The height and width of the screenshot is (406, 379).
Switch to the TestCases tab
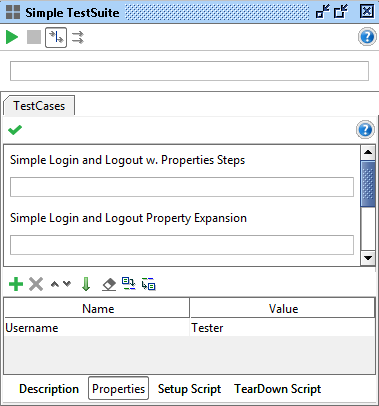pyautogui.click(x=39, y=106)
